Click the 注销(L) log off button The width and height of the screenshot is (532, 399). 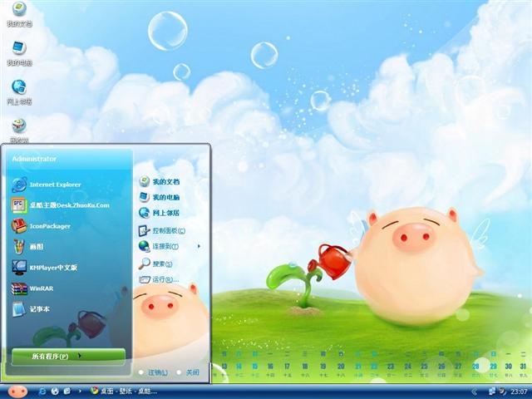[x=153, y=372]
